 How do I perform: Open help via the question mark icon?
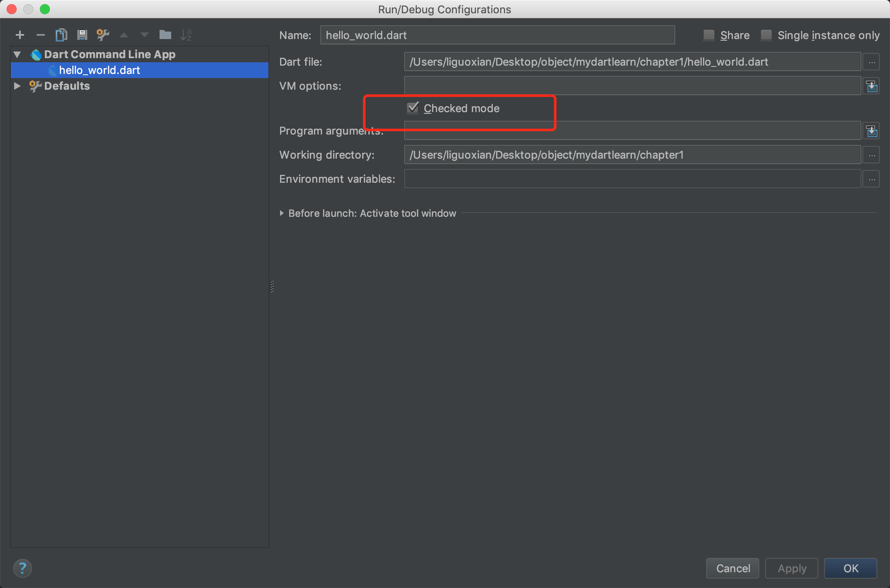coord(22,568)
